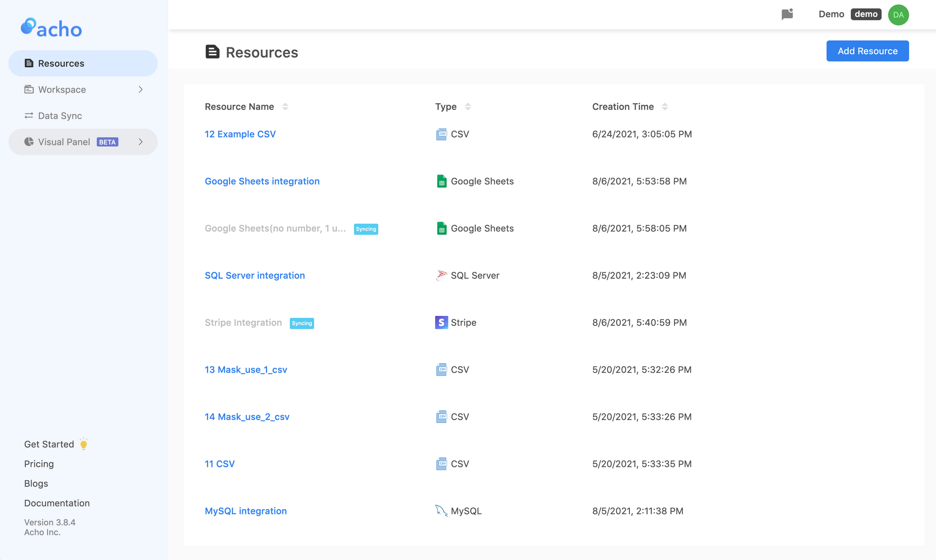936x560 pixels.
Task: Open the notifications flag icon
Action: coord(787,15)
